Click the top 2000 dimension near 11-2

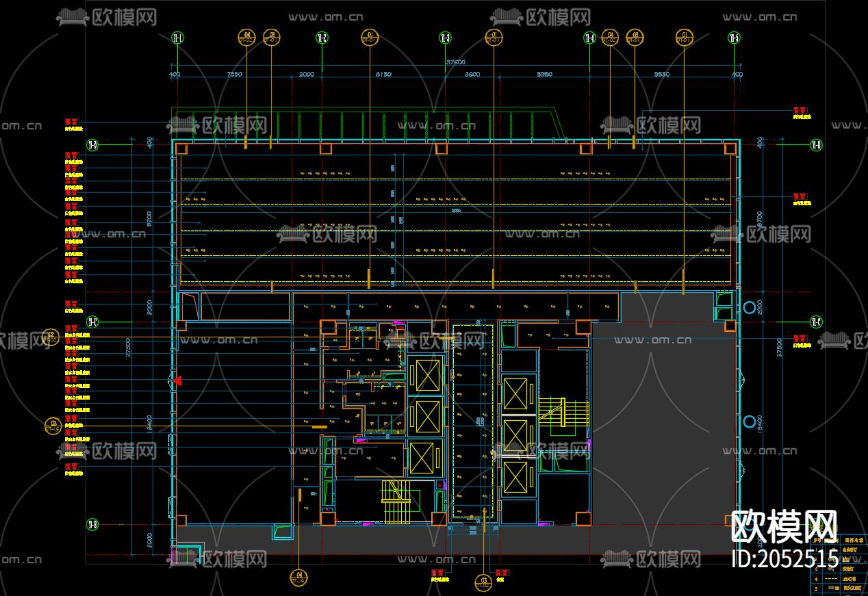click(307, 74)
